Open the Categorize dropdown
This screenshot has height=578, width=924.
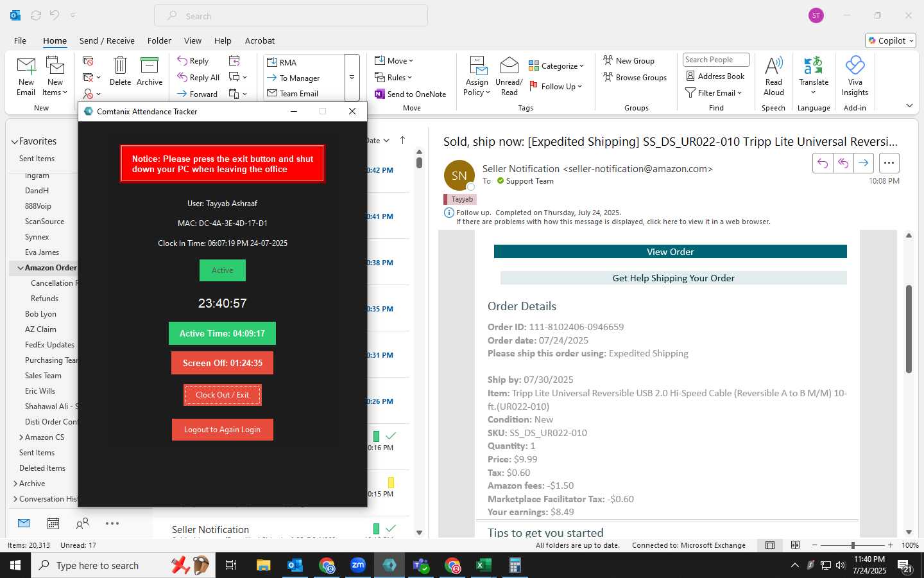(556, 66)
